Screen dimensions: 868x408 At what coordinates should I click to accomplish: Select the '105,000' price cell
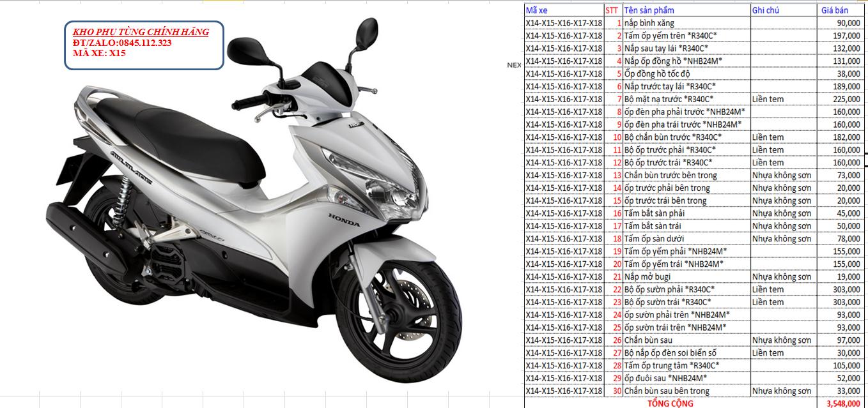click(839, 365)
